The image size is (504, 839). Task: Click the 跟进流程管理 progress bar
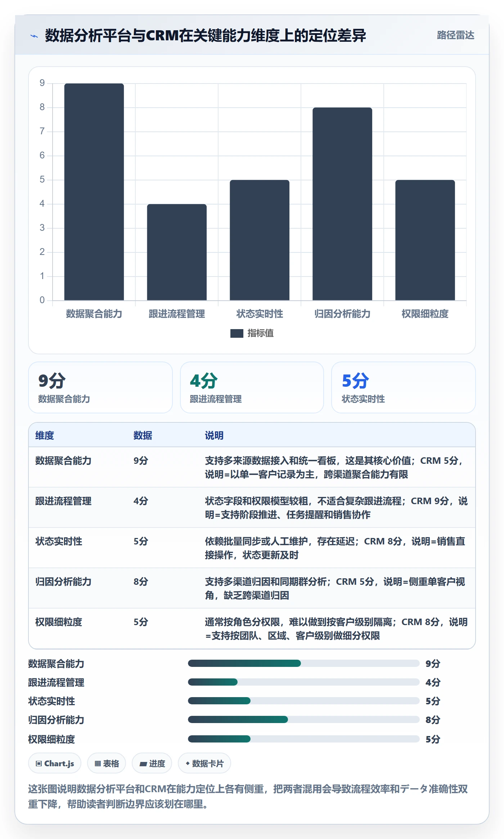(x=303, y=682)
